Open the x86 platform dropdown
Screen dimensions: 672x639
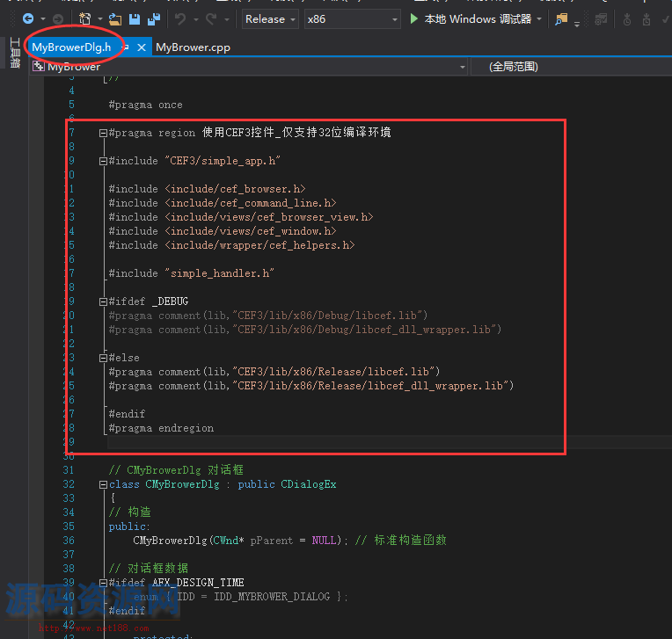[353, 19]
